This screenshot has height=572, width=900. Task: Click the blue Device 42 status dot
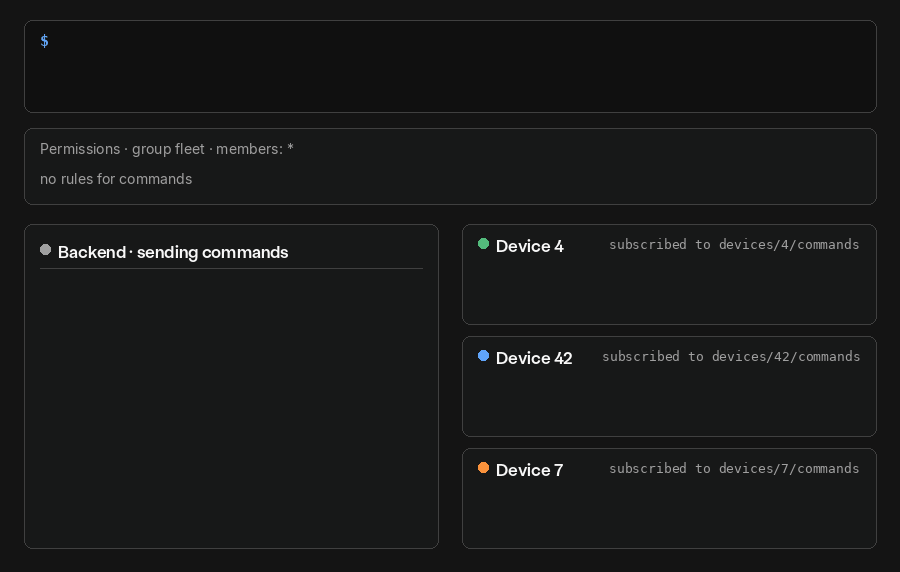click(483, 356)
